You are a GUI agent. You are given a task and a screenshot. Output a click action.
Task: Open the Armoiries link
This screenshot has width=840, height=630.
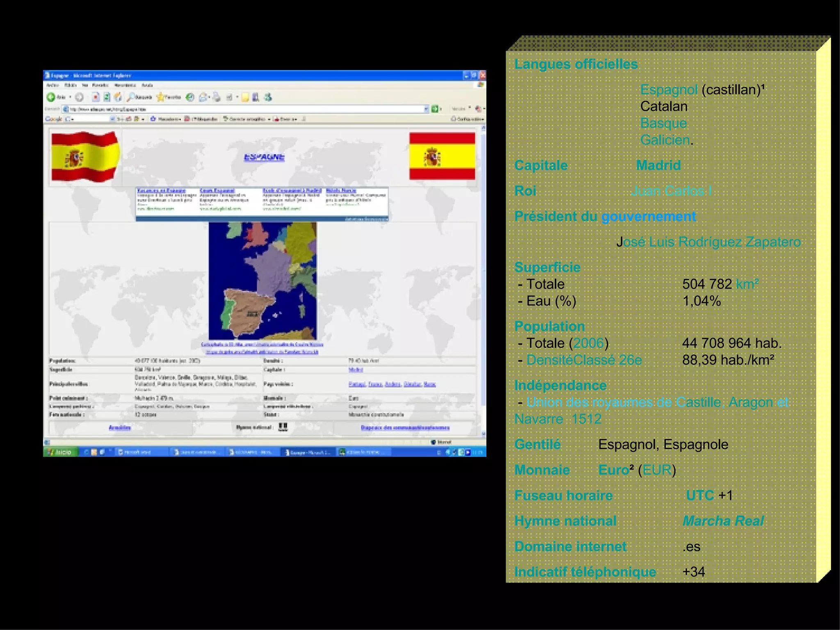point(120,427)
